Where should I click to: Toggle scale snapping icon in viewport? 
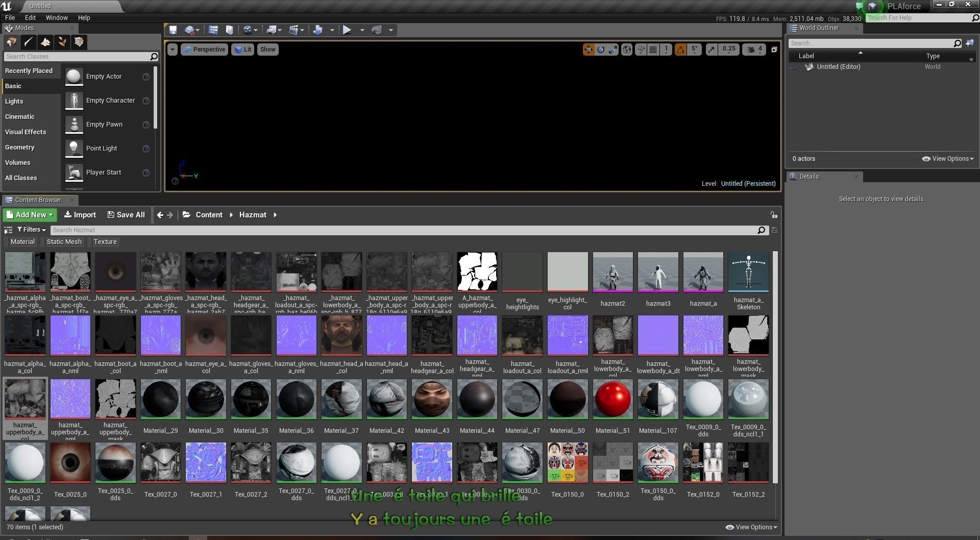point(712,50)
